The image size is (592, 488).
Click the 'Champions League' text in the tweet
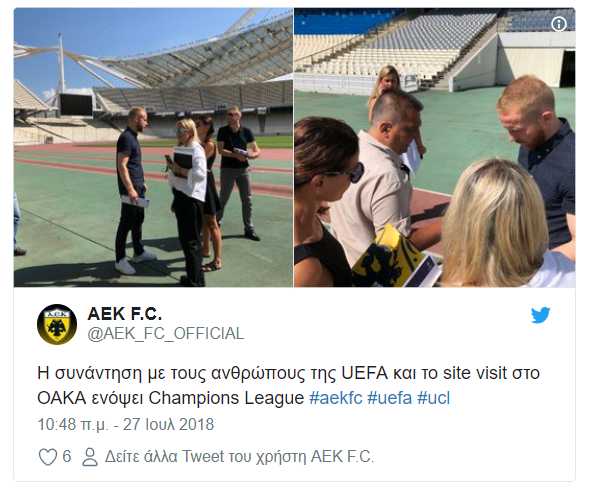tap(226, 398)
